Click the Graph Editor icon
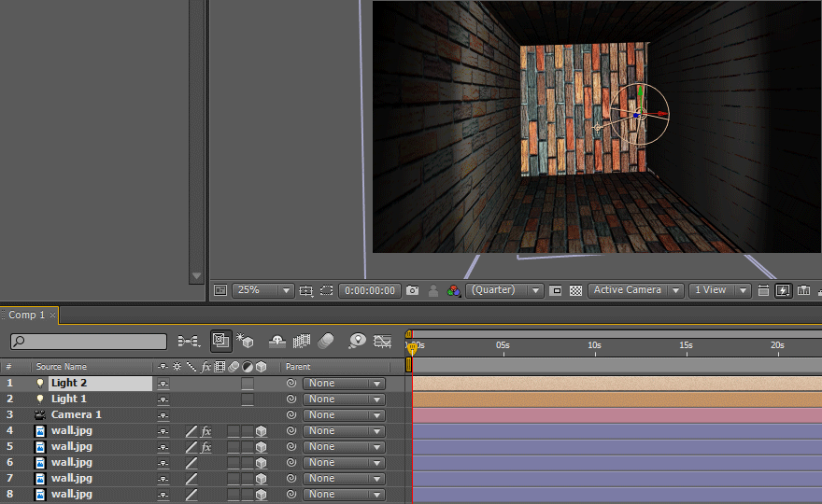 click(x=382, y=341)
